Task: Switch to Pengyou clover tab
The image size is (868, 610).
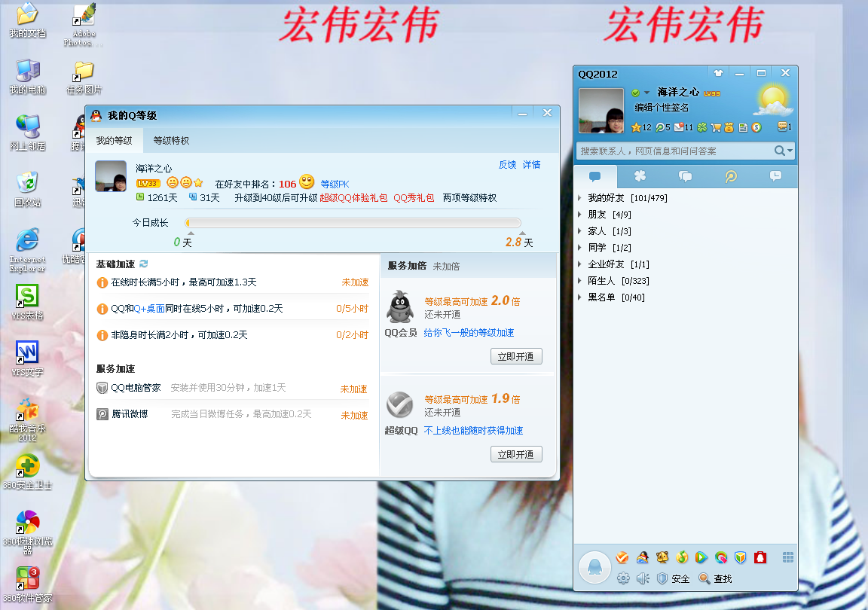Action: tap(640, 176)
